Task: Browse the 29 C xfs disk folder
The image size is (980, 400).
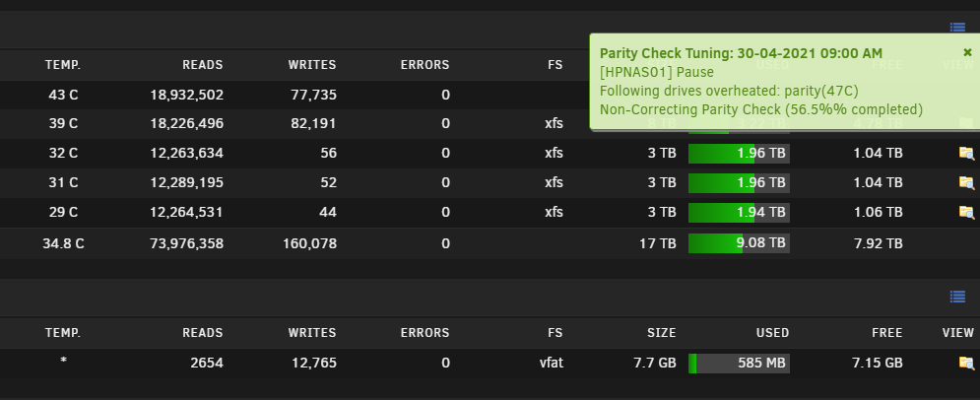Action: (966, 212)
